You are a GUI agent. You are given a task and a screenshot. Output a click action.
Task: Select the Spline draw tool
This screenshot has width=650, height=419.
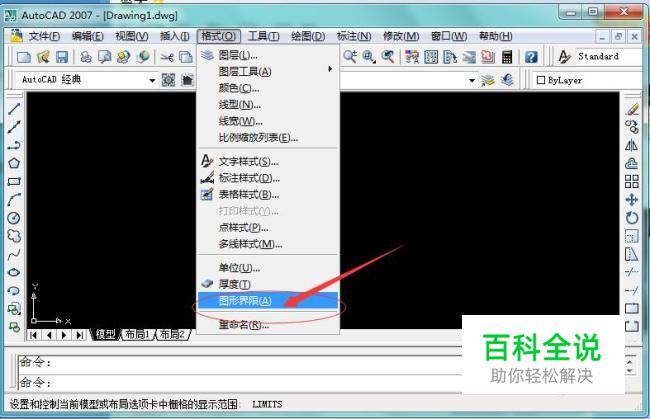[14, 254]
